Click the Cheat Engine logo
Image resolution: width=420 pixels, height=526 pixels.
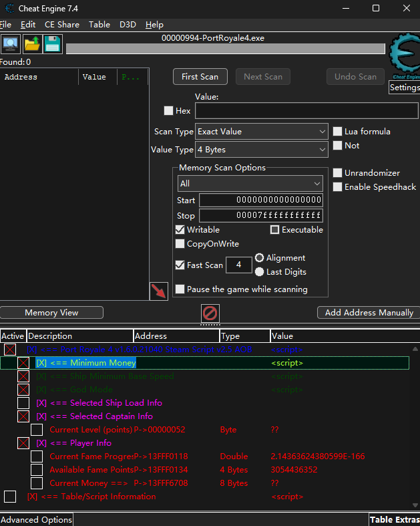[405, 55]
